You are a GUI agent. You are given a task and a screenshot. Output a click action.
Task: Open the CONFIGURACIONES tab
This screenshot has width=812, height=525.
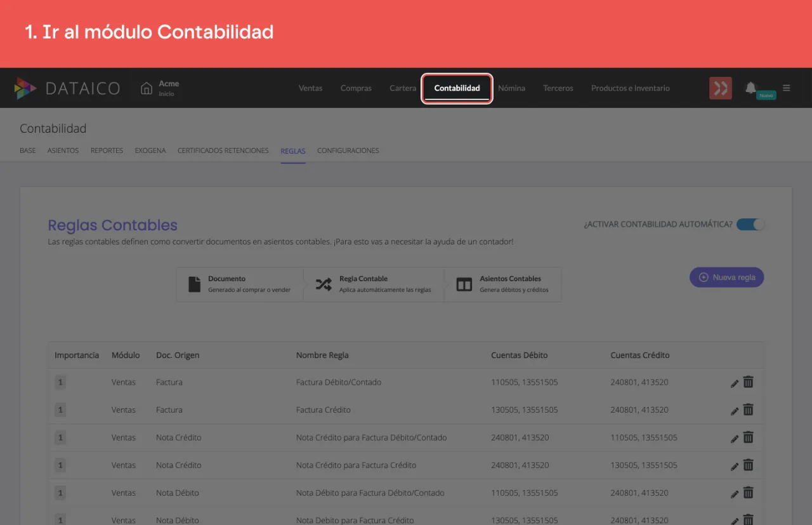click(x=348, y=151)
